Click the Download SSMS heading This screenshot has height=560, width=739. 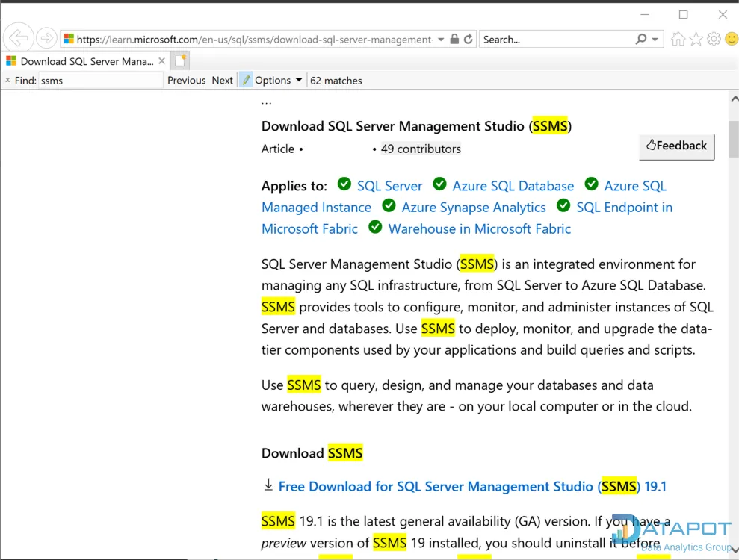[312, 453]
